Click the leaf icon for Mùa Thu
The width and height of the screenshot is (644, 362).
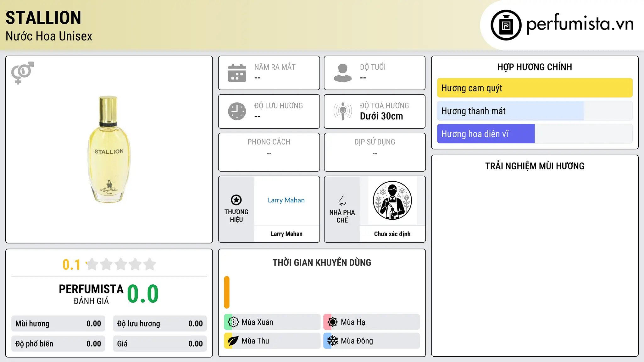coord(233,341)
